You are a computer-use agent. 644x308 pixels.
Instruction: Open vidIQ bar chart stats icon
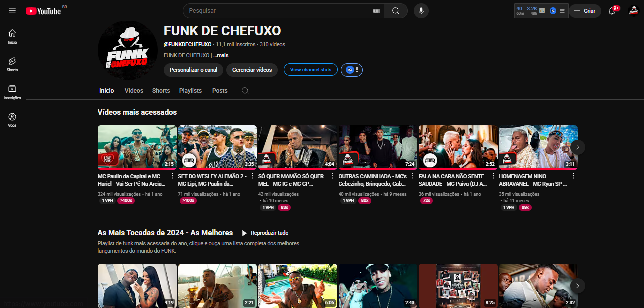542,11
